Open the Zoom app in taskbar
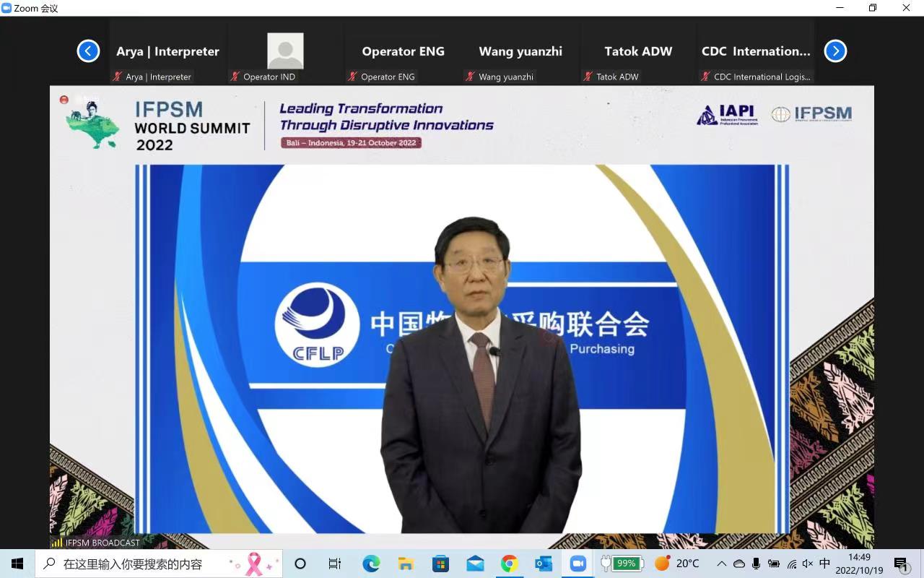The height and width of the screenshot is (578, 924). coord(577,564)
